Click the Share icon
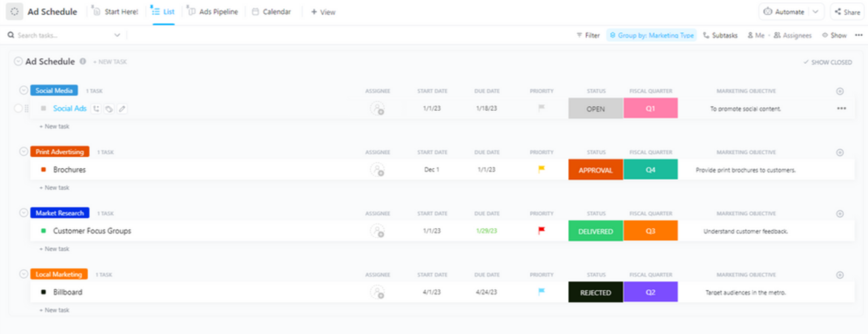The width and height of the screenshot is (868, 334). [847, 11]
